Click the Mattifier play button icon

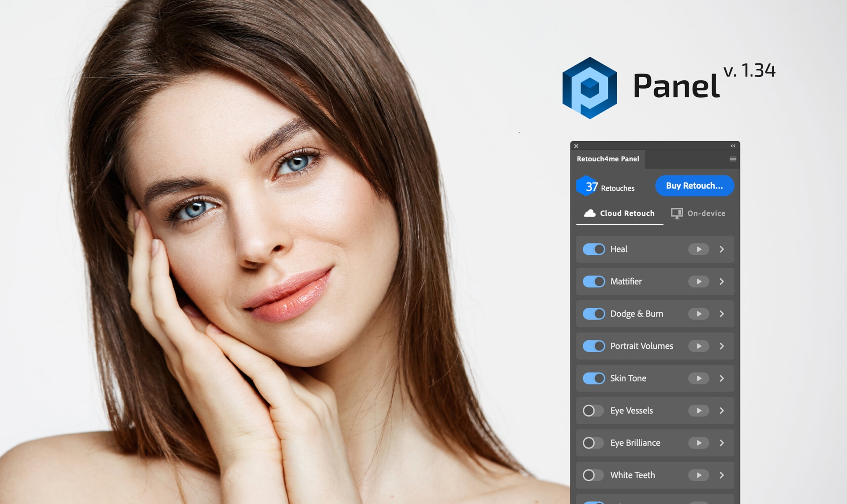[x=698, y=280]
